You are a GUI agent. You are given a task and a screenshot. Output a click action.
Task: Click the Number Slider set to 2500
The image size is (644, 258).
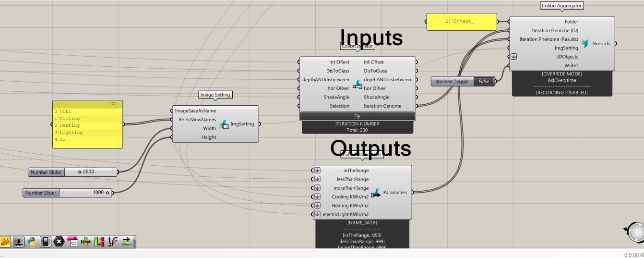click(72, 172)
